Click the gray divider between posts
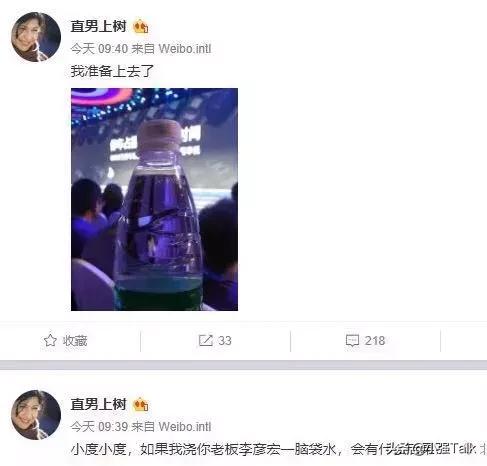This screenshot has width=487, height=466. click(x=243, y=365)
